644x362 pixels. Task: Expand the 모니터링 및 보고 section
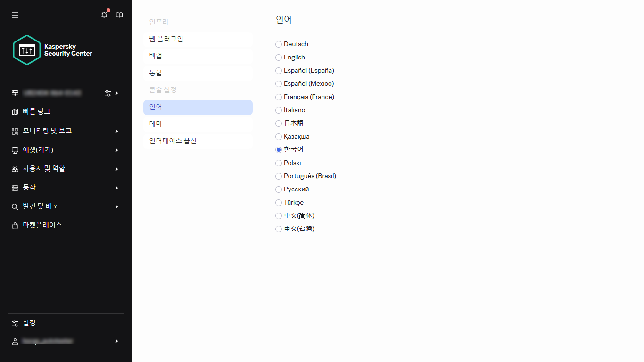point(116,131)
